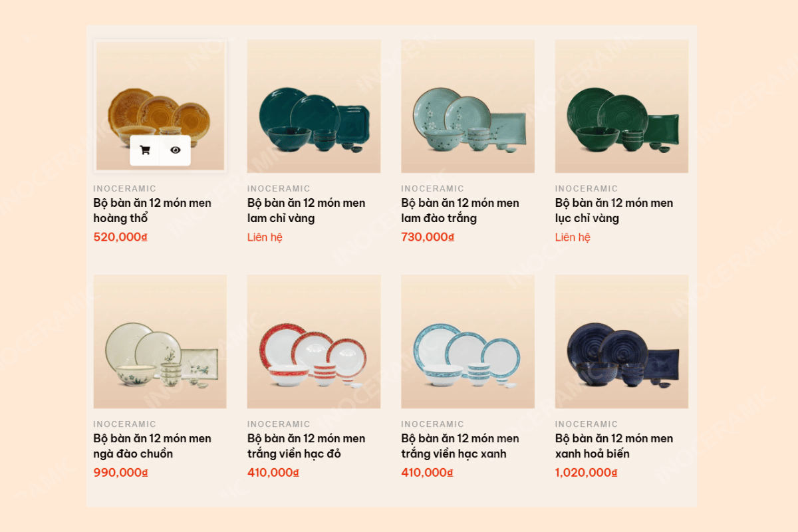798x532 pixels.
Task: Click 'men lục chỉ vàng' product title
Action: pos(614,210)
